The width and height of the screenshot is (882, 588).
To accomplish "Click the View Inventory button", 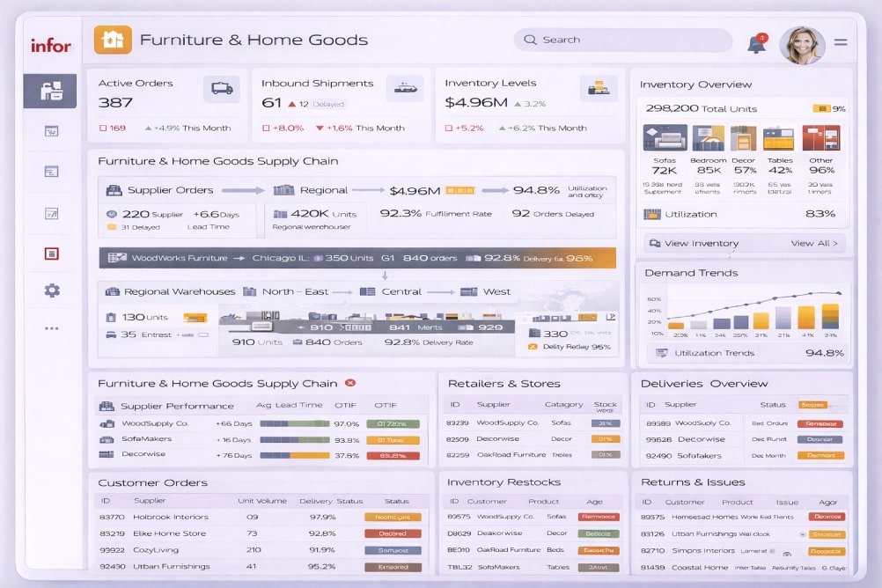I will point(701,243).
